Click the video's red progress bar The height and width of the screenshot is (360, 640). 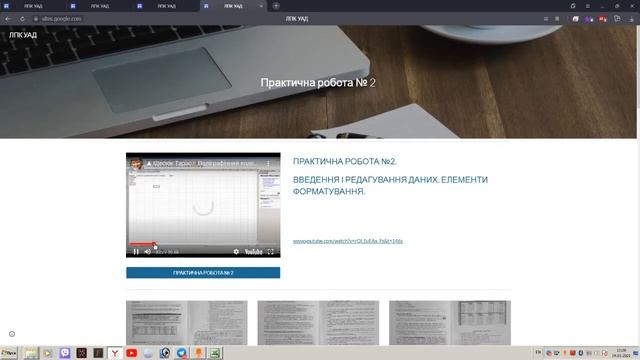coord(142,244)
